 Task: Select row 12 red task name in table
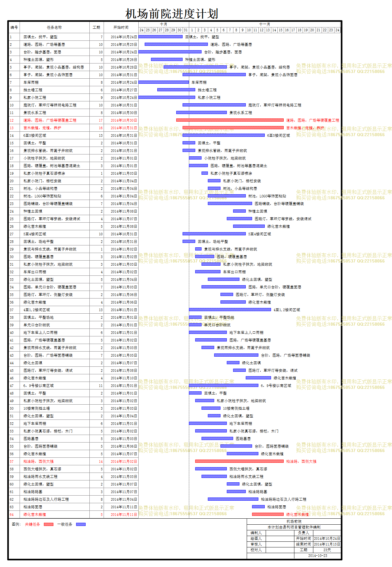click(50, 120)
